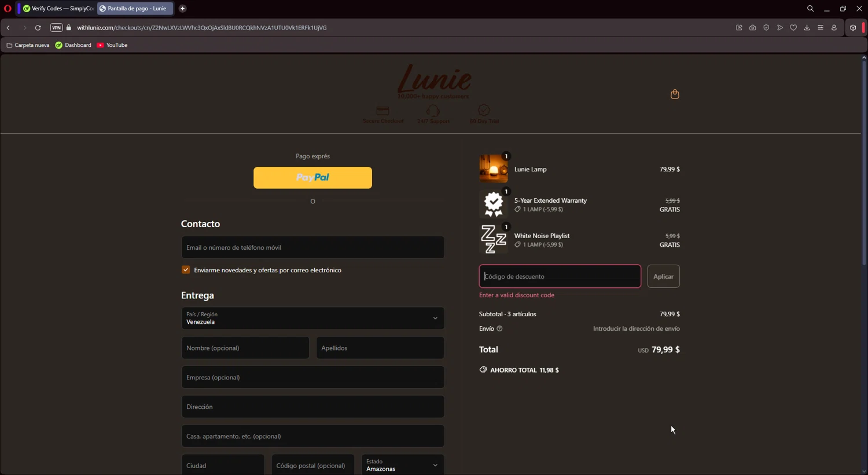Click the '5-Year Extended Warranty' product name
The image size is (868, 475).
(x=550, y=200)
